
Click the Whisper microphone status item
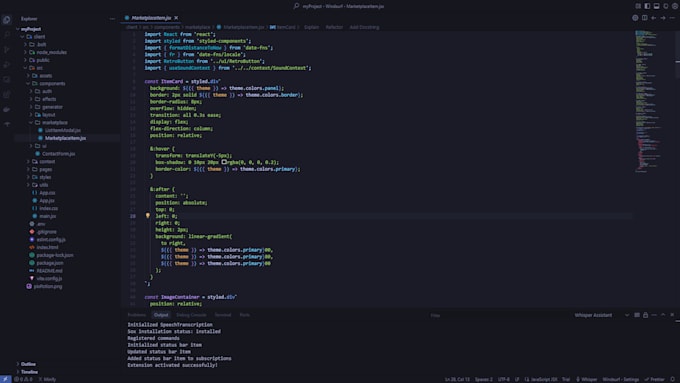tap(586, 380)
